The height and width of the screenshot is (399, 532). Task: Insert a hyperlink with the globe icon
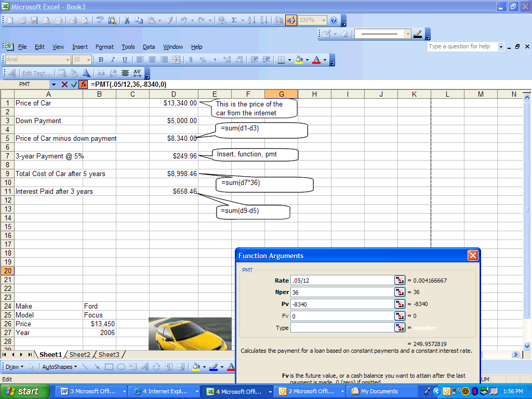point(222,20)
